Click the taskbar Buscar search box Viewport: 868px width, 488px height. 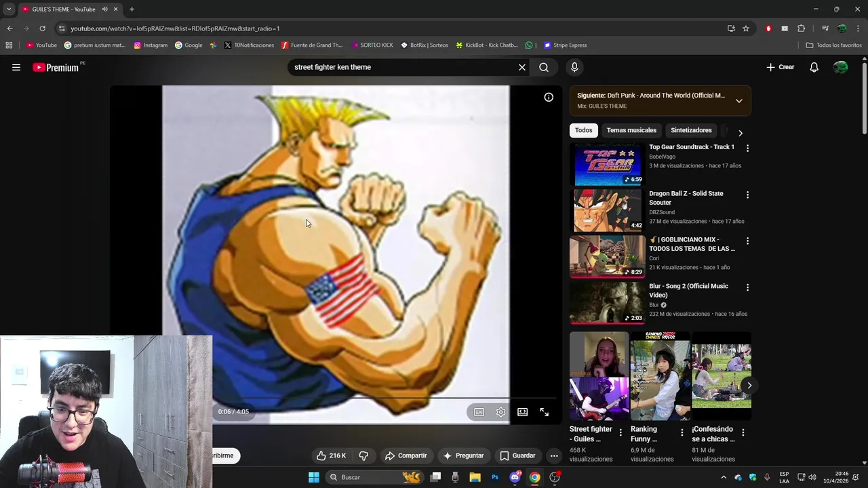(374, 477)
